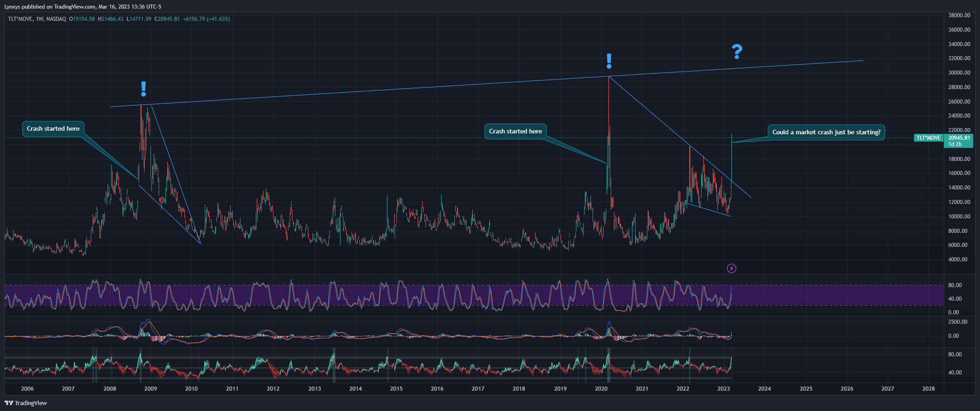This screenshot has width=980, height=411.
Task: Click the 2028 year label on time axis
Action: 928,389
